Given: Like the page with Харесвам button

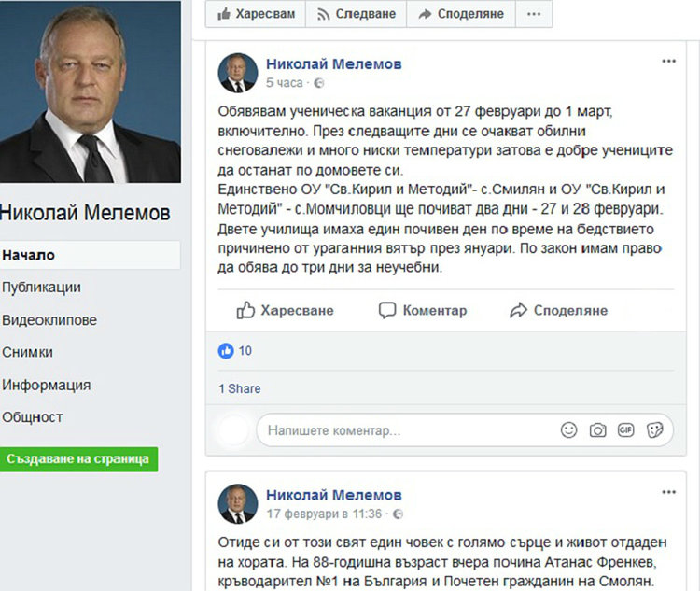Looking at the screenshot, I should coord(256,14).
